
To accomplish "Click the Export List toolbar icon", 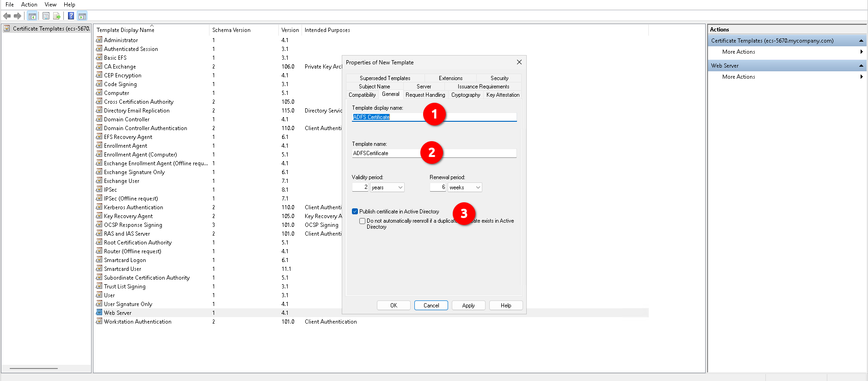I will (57, 16).
